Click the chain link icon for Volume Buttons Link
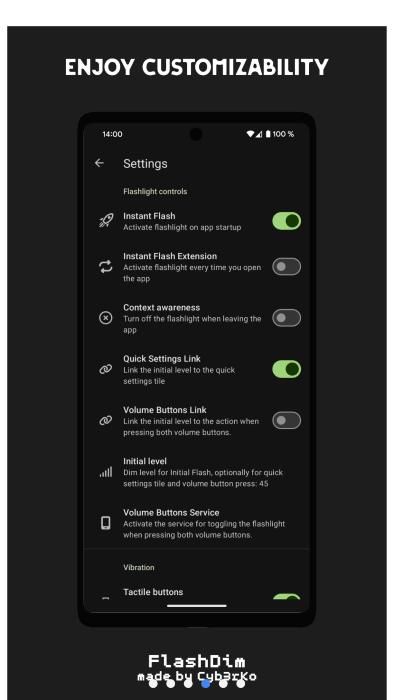This screenshot has width=394, height=700. coord(106,421)
